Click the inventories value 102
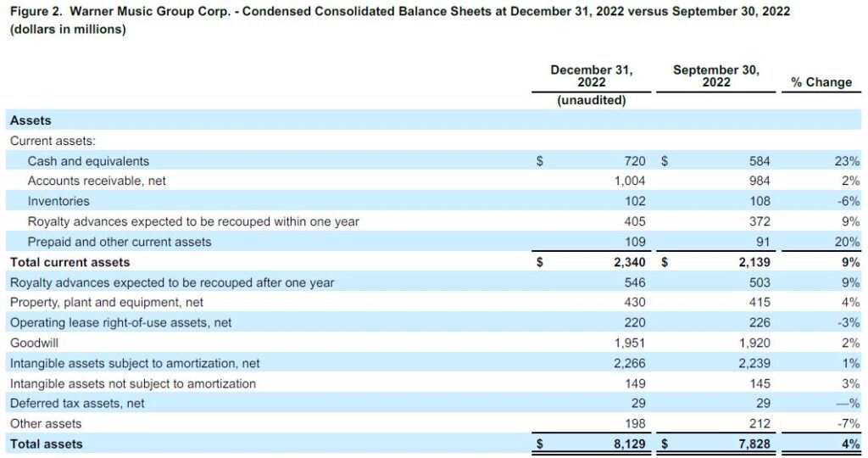868x458 pixels. (x=634, y=201)
